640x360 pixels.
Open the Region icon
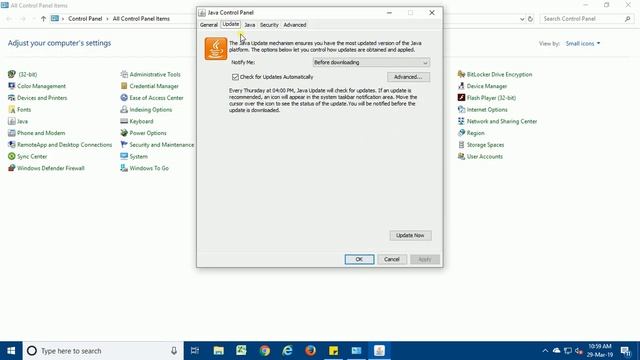coord(461,133)
